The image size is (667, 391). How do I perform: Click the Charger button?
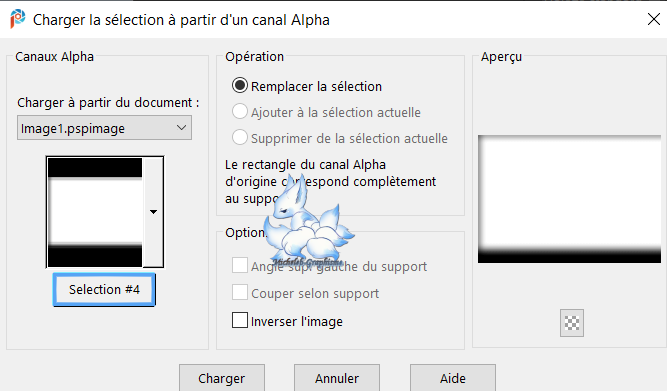tap(222, 378)
